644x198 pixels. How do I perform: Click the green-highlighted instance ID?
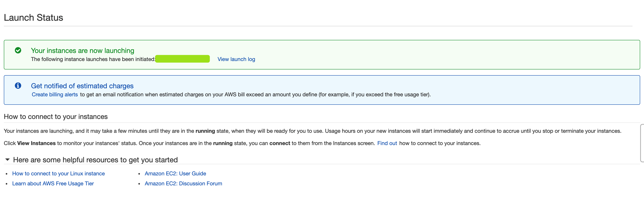coord(182,59)
